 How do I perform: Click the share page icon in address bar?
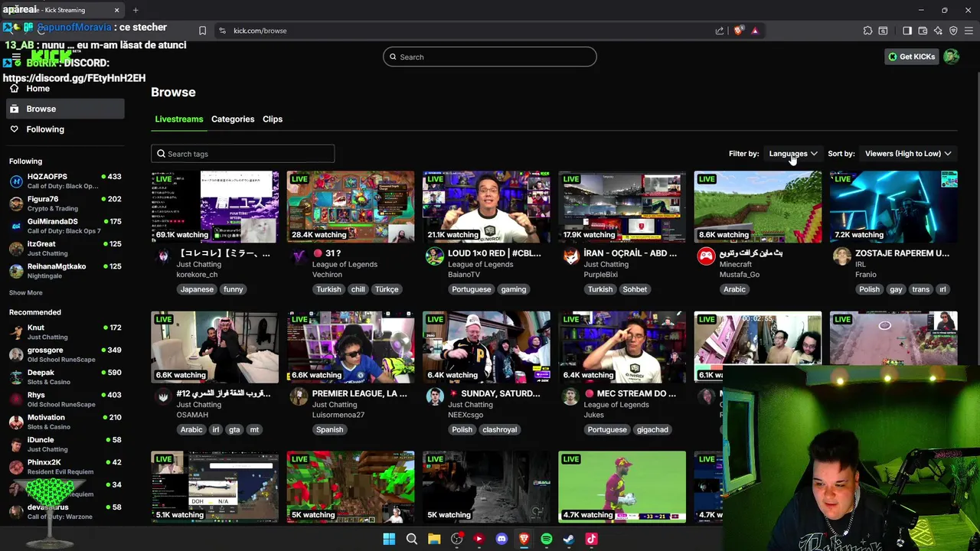tap(720, 31)
